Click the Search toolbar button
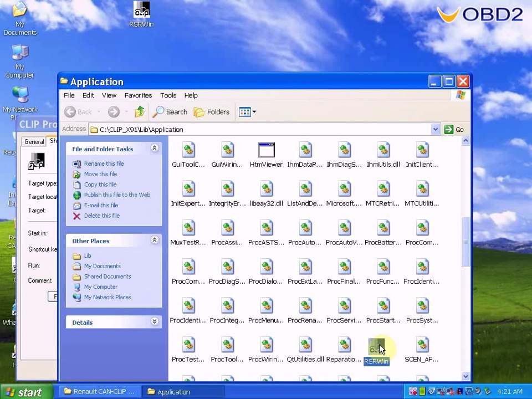Screen dimensions: 532x399 (x=170, y=111)
